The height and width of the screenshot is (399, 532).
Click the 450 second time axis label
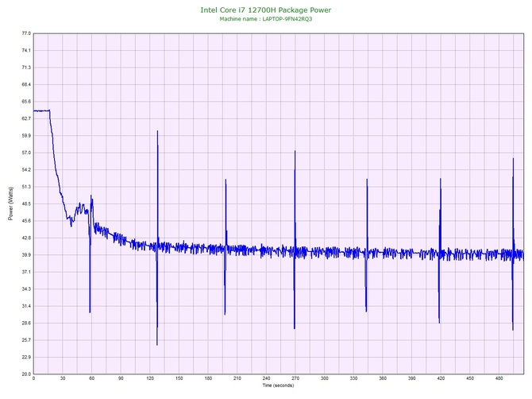(470, 378)
